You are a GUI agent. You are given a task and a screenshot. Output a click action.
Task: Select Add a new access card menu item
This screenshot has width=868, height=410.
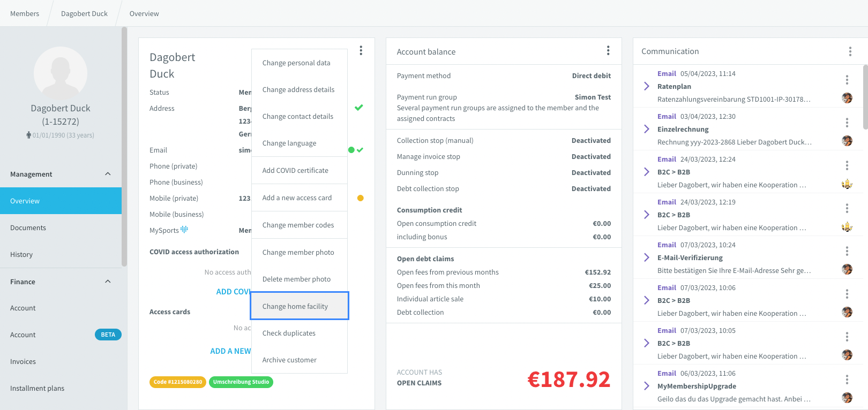(x=300, y=198)
